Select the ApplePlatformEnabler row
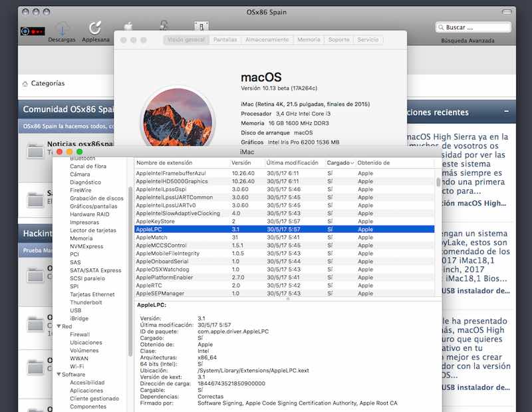 click(x=285, y=278)
